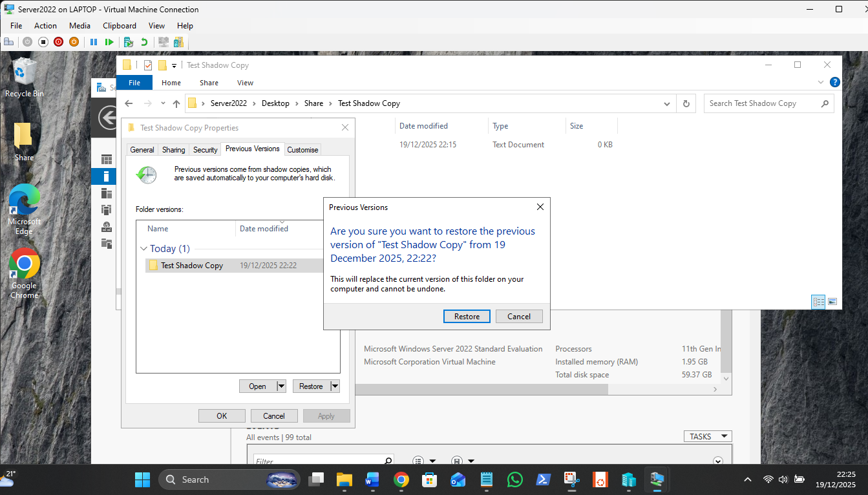Click WhatsApp icon in the taskbar

[x=515, y=479]
